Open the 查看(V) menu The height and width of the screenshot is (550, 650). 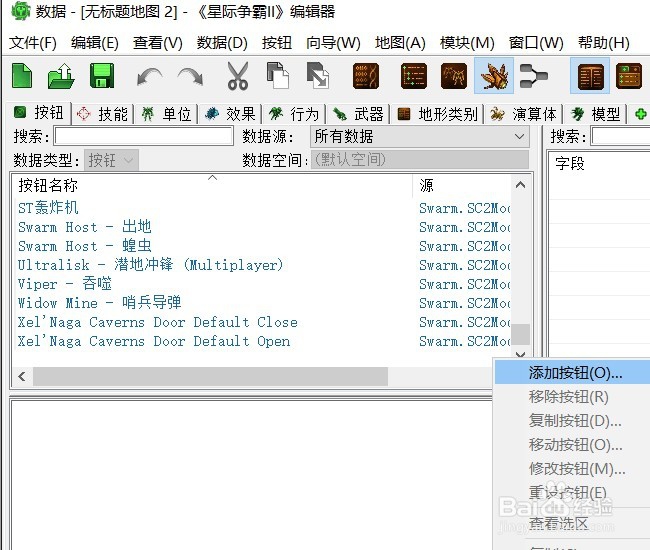click(158, 43)
